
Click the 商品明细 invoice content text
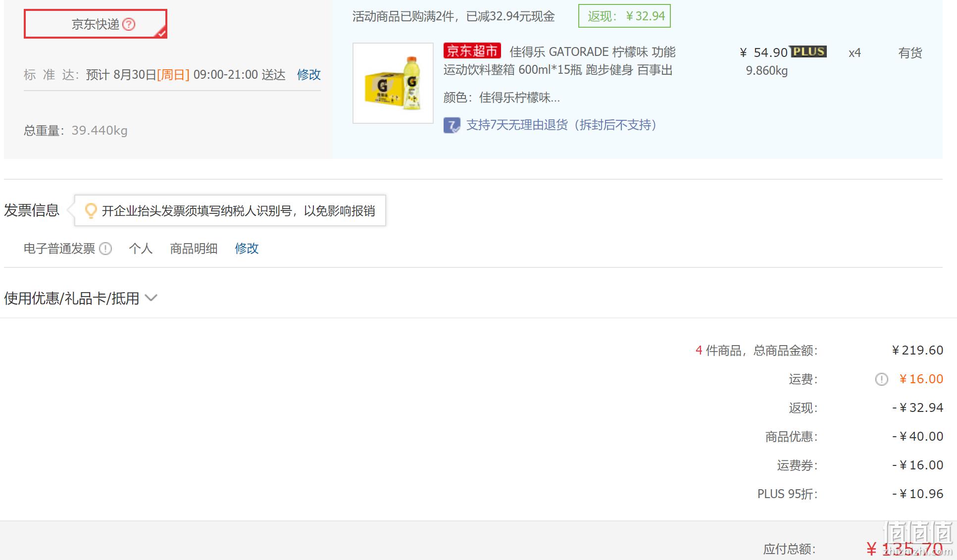point(194,249)
